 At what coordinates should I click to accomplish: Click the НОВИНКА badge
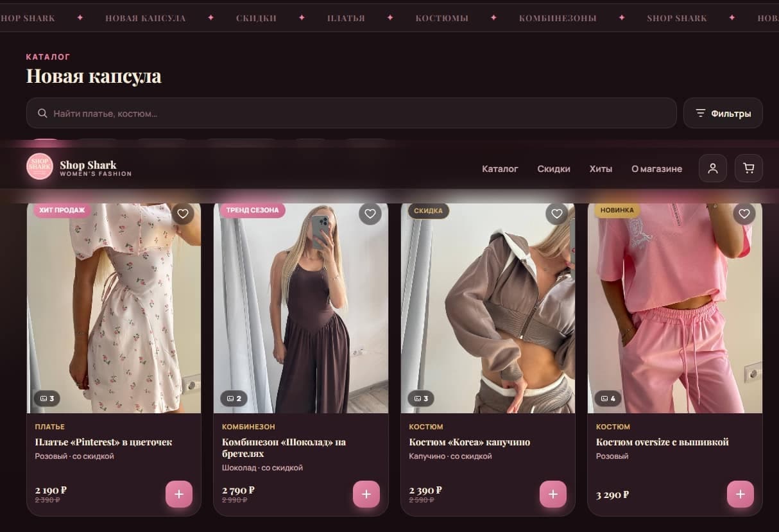click(617, 210)
